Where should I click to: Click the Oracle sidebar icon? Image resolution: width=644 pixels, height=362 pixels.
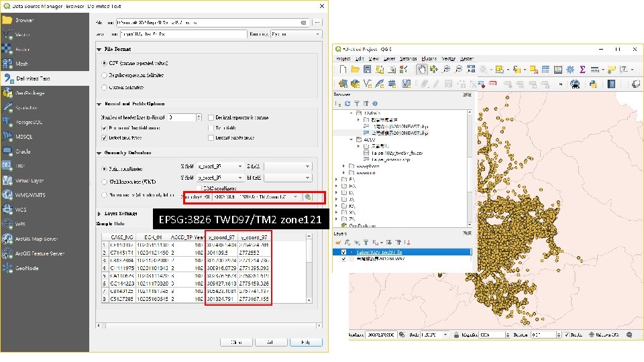pos(7,152)
